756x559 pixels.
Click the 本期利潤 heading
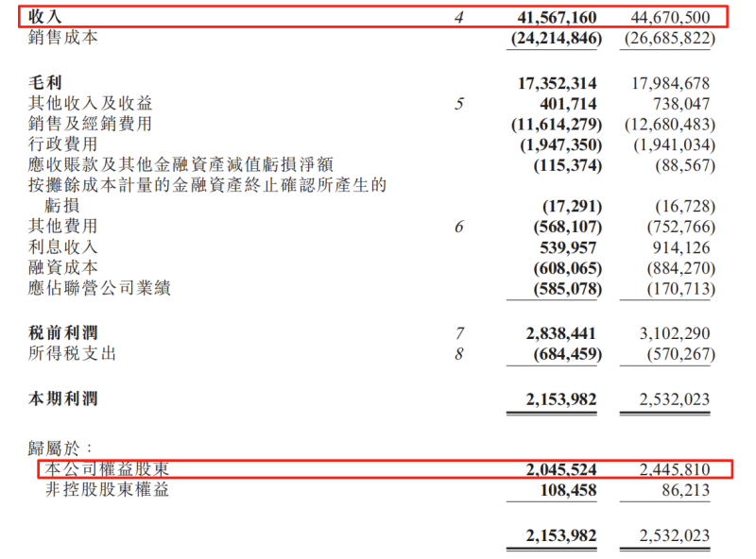(62, 398)
